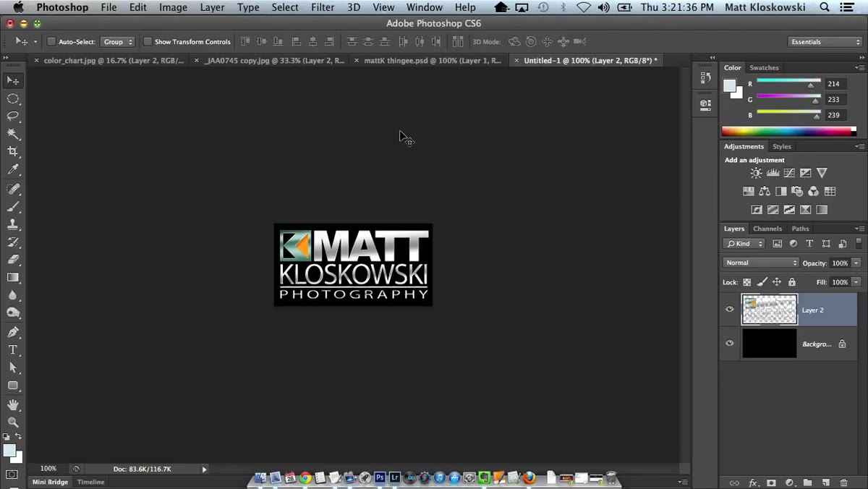
Task: Select the Rectangle shape tool
Action: 13,386
